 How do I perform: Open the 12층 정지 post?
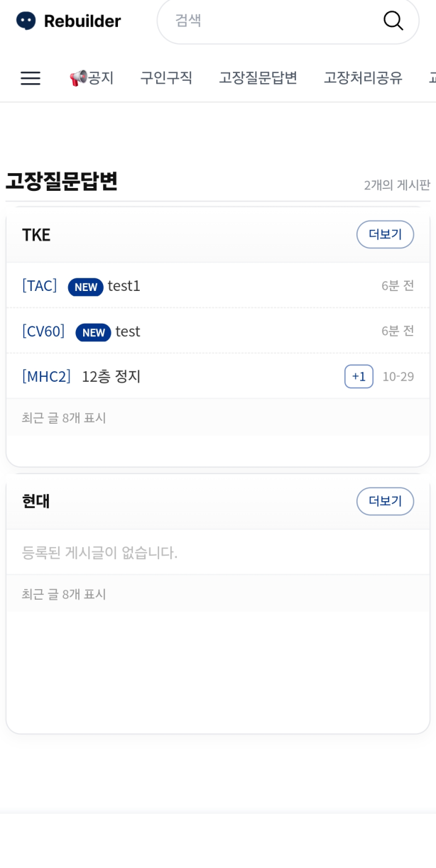pos(111,377)
